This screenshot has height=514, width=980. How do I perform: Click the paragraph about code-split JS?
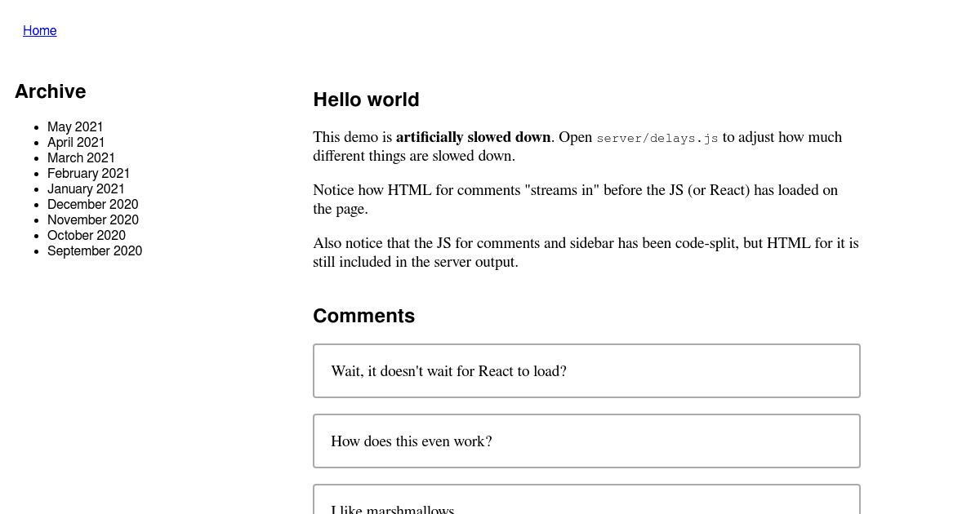click(x=586, y=252)
